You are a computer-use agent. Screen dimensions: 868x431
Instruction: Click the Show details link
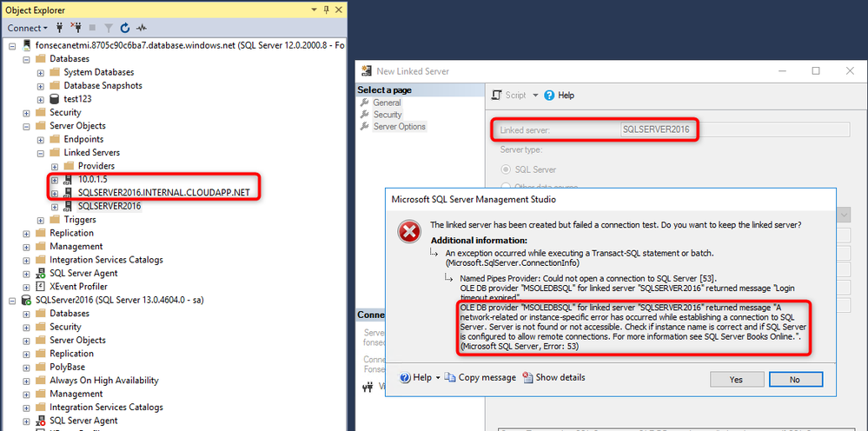(560, 377)
